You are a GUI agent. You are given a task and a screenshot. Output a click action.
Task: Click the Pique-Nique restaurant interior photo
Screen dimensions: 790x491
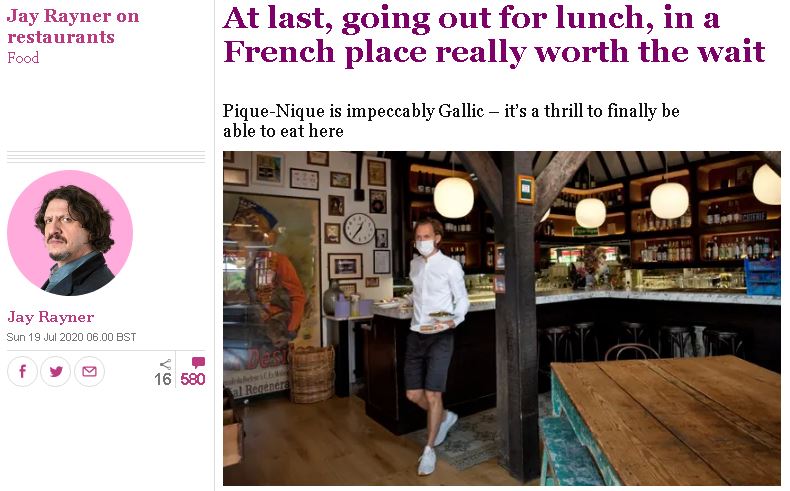click(502, 318)
